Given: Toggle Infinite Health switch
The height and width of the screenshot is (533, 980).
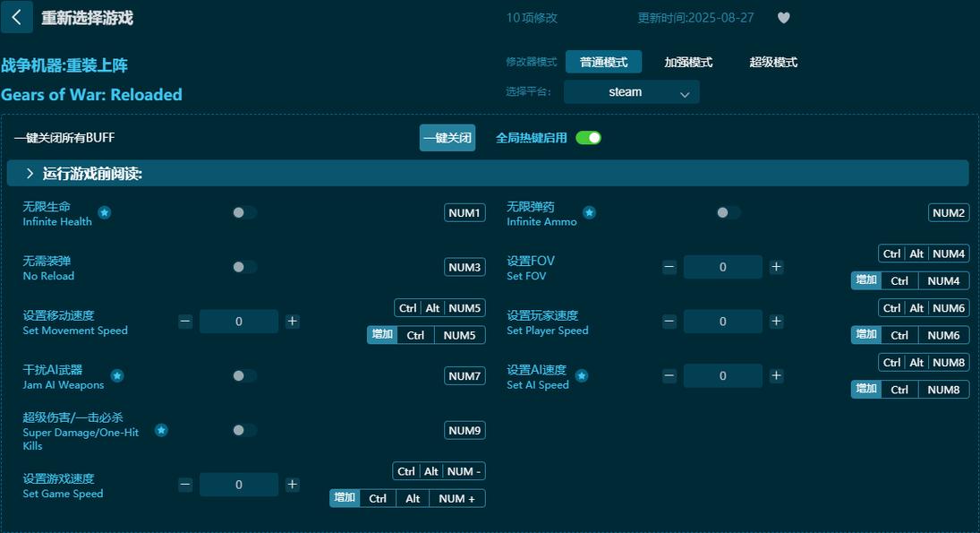Looking at the screenshot, I should 243,212.
